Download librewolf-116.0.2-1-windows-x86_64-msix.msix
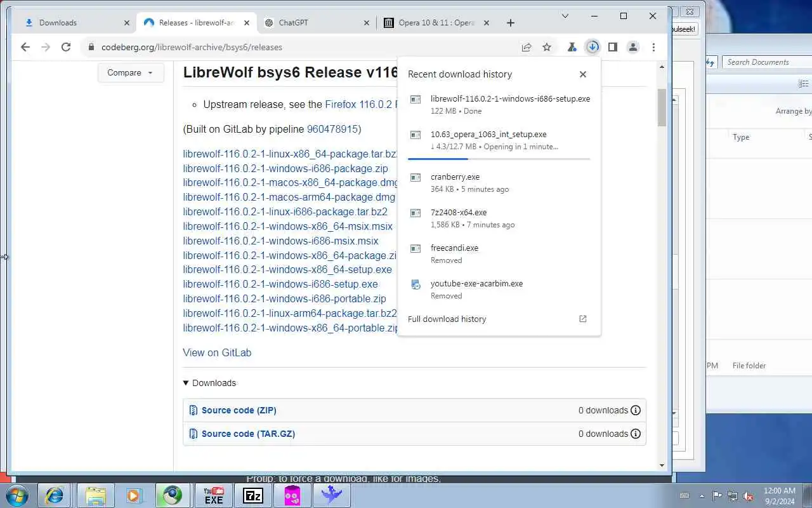 point(287,227)
